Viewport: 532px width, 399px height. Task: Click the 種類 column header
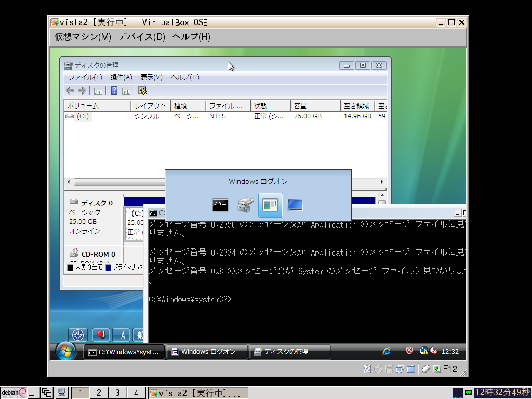(x=189, y=106)
